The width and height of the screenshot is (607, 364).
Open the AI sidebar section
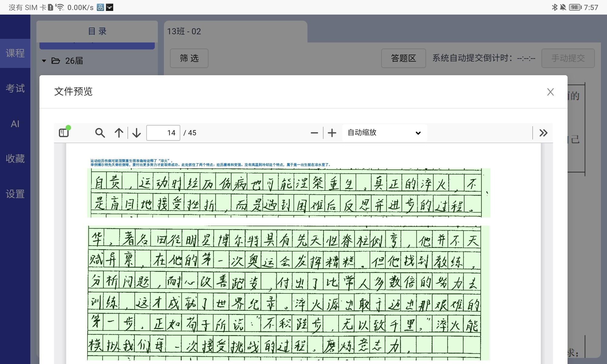[15, 124]
